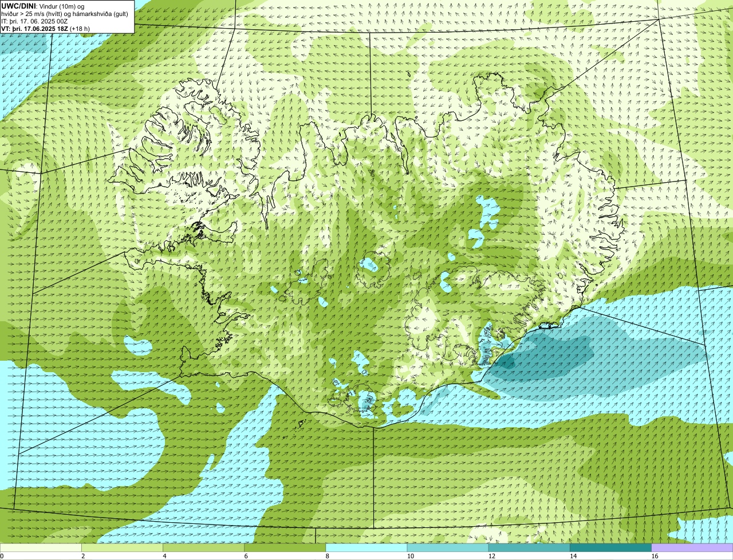Click the 8–10 m/s light cyan legend swatch

pyautogui.click(x=366, y=548)
